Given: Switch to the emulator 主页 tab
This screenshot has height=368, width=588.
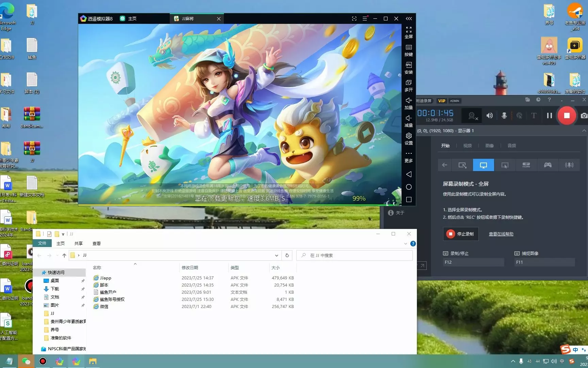Looking at the screenshot, I should tap(128, 19).
